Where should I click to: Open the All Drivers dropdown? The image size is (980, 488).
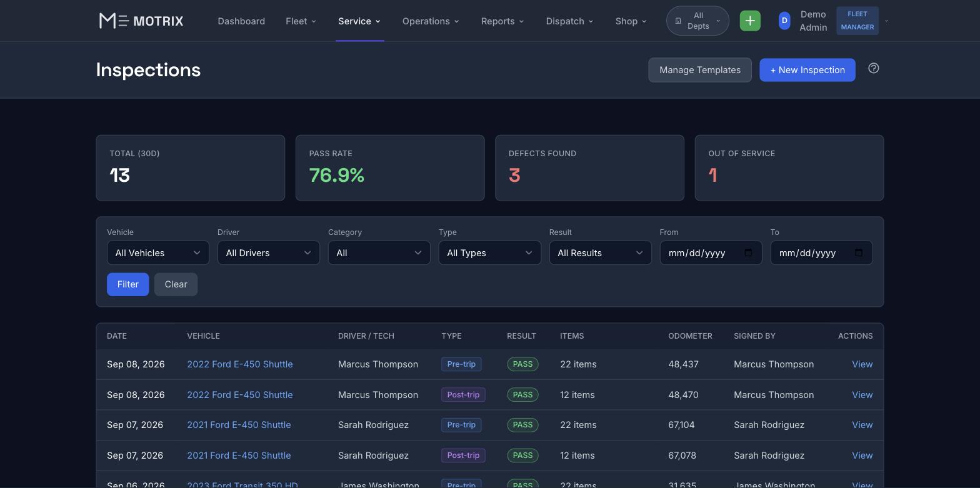coord(269,252)
